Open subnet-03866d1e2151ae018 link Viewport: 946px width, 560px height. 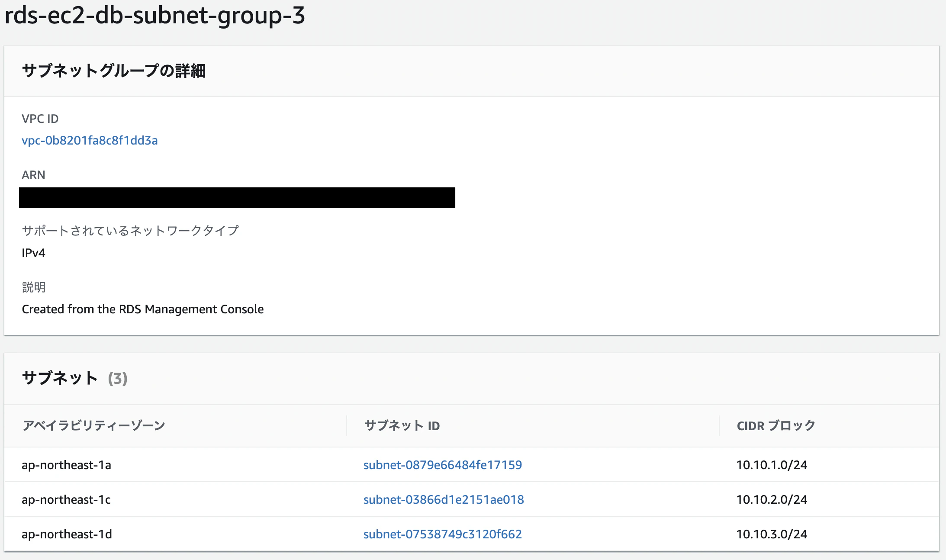(444, 499)
